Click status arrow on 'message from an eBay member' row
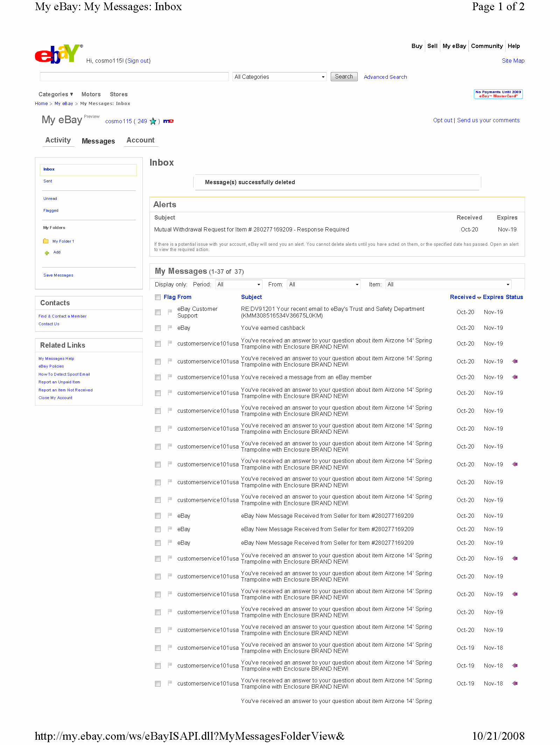 [515, 377]
